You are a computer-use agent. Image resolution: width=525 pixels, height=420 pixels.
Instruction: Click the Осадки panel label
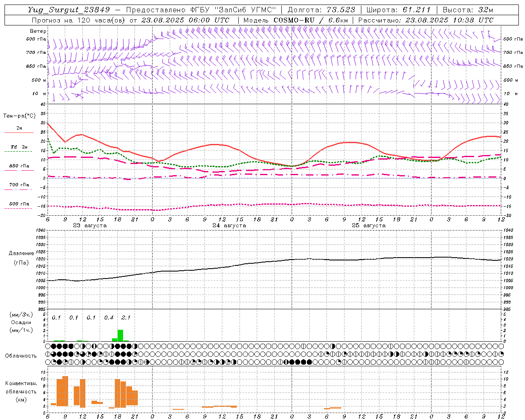pyautogui.click(x=21, y=322)
